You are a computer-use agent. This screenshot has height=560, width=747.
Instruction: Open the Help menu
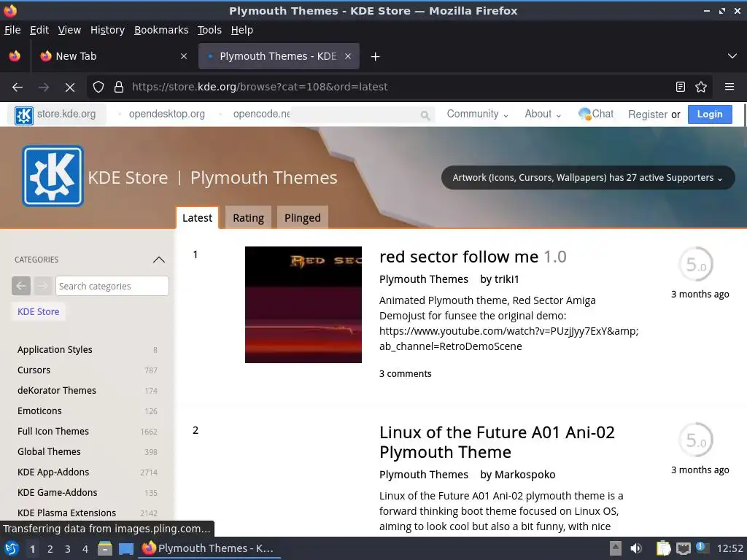pos(242,30)
